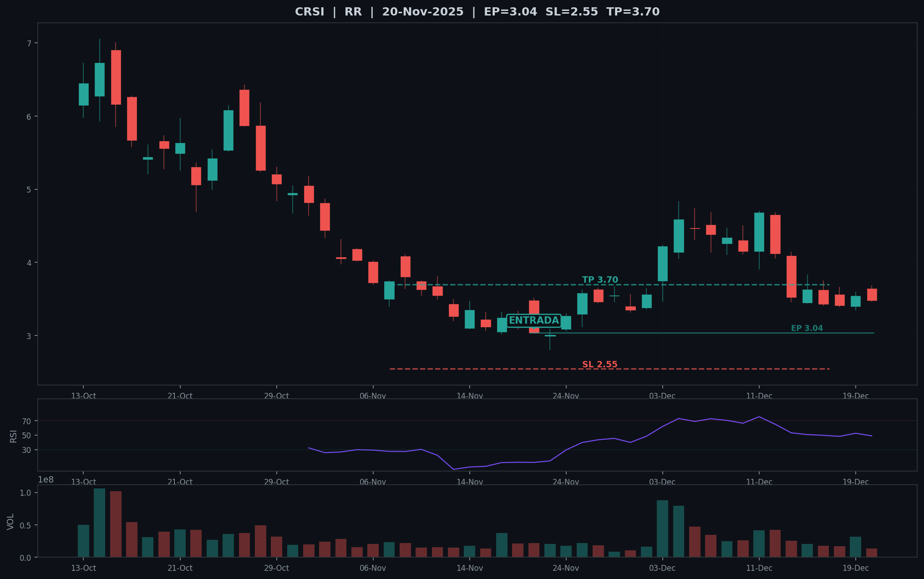
Task: Click the 24-Nov date label under price chart
Action: pyautogui.click(x=566, y=396)
